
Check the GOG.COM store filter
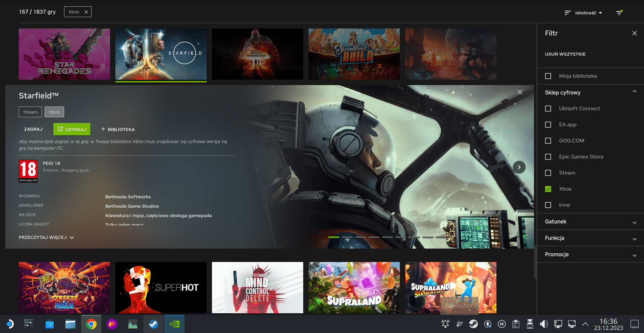click(x=548, y=141)
